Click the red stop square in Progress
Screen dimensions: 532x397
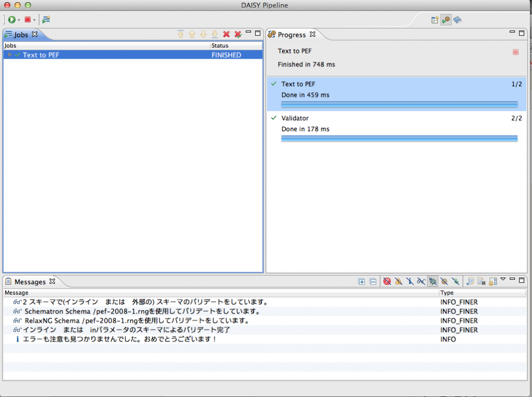tap(516, 52)
